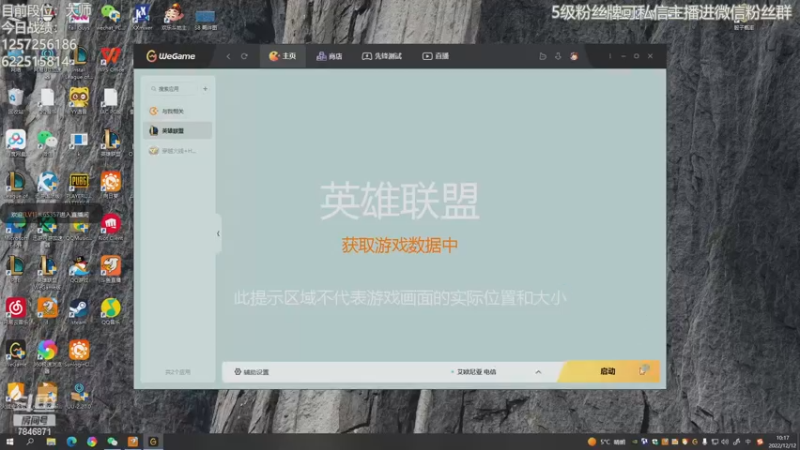Open the Steam desktop shortcut

click(x=79, y=310)
